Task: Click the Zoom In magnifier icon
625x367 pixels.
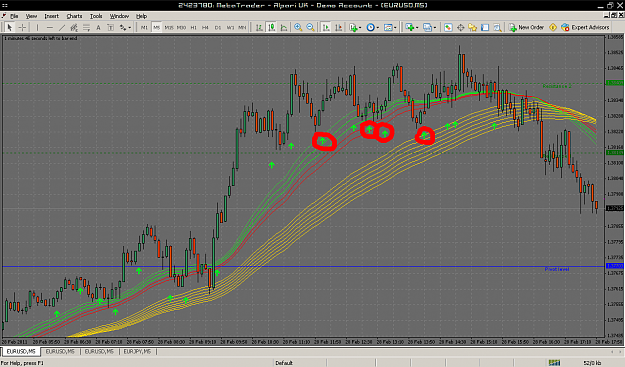Action: [298, 27]
